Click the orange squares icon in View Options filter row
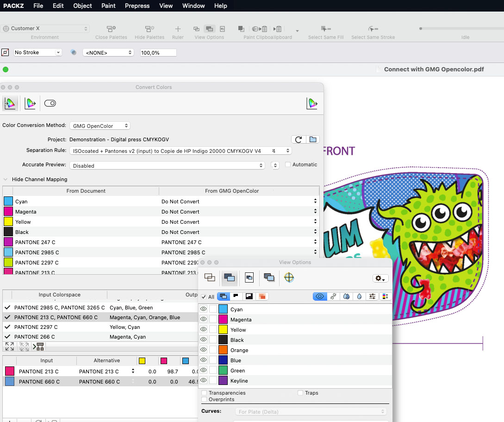 tap(262, 296)
